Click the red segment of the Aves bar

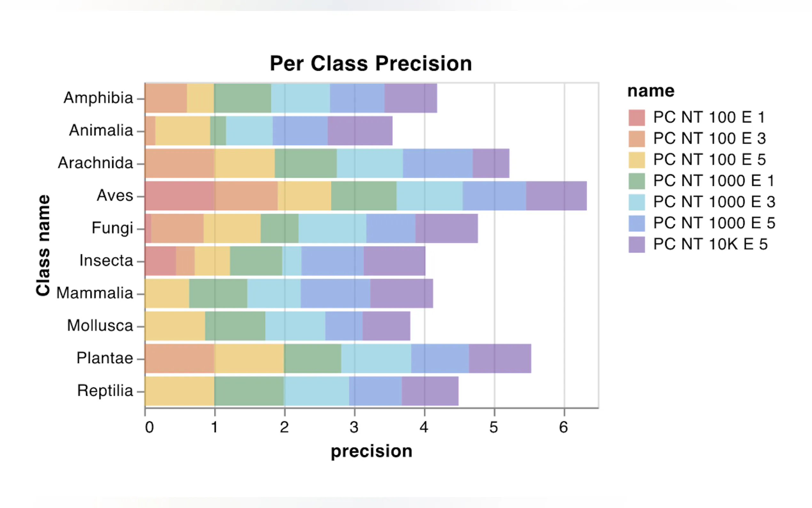tap(180, 196)
